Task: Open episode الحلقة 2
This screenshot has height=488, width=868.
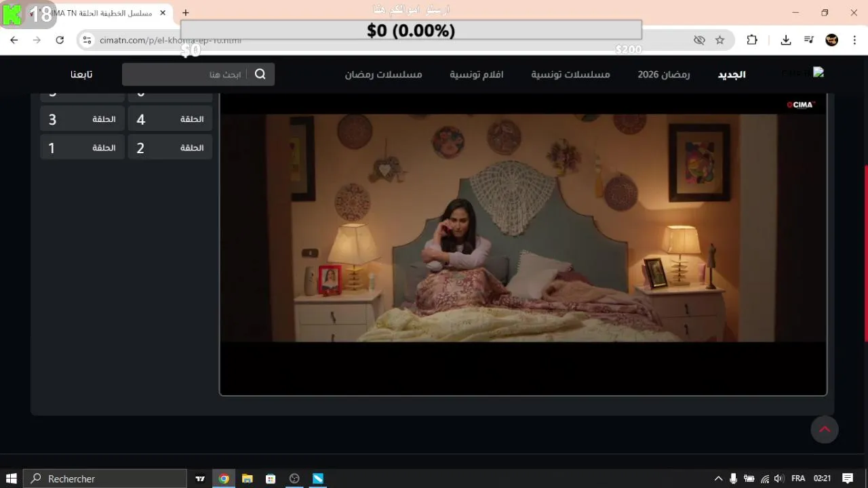Action: (170, 148)
